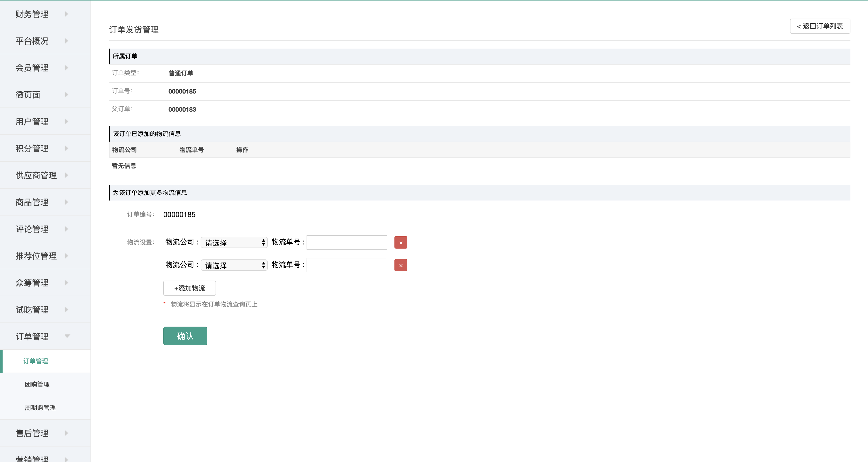
Task: Select the 订单管理 submenu item
Action: tap(45, 361)
